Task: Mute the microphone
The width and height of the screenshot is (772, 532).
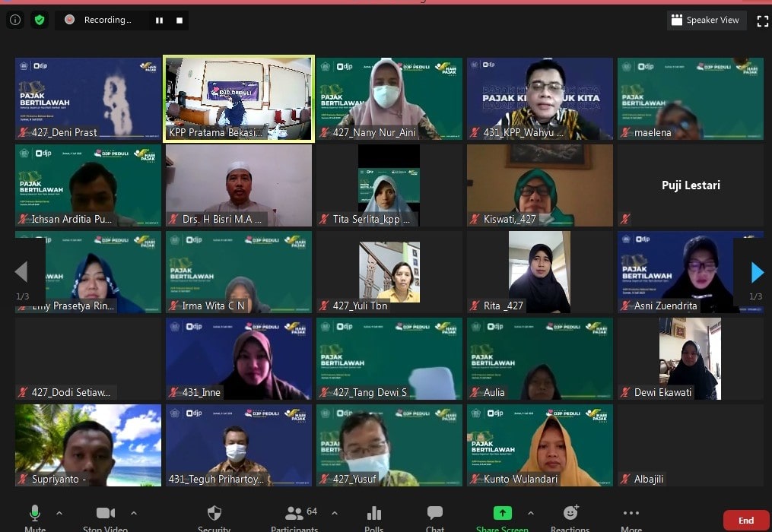Action: pos(35,516)
